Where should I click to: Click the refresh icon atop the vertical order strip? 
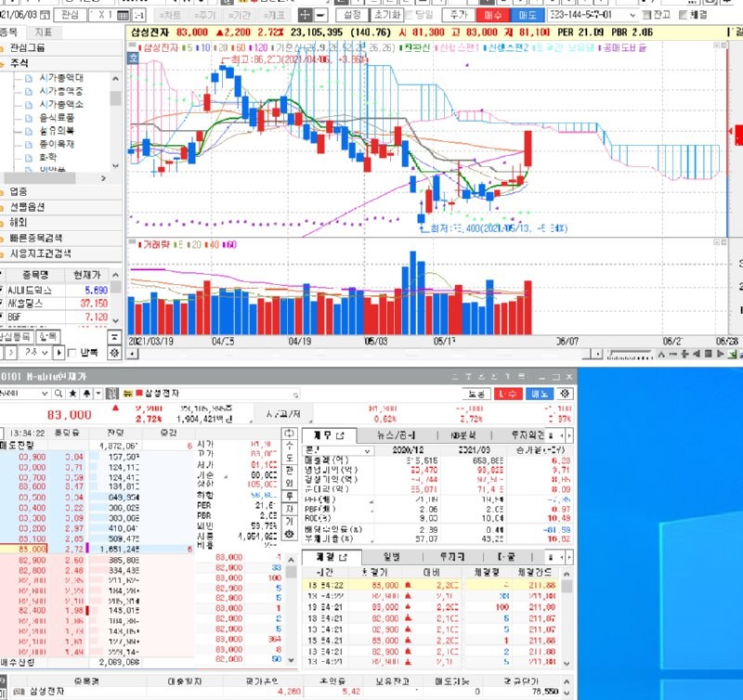[x=289, y=434]
